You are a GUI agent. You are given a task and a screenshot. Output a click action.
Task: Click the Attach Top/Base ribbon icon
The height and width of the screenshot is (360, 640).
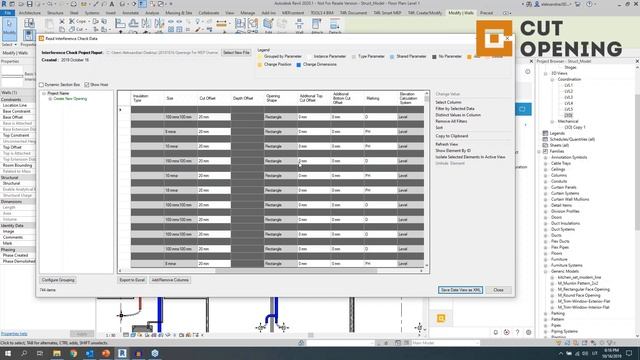click(317, 25)
